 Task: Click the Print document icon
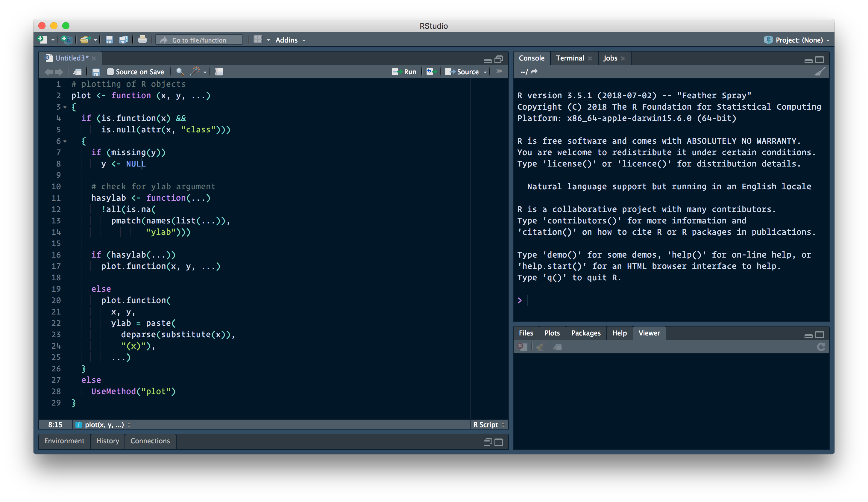tap(142, 40)
